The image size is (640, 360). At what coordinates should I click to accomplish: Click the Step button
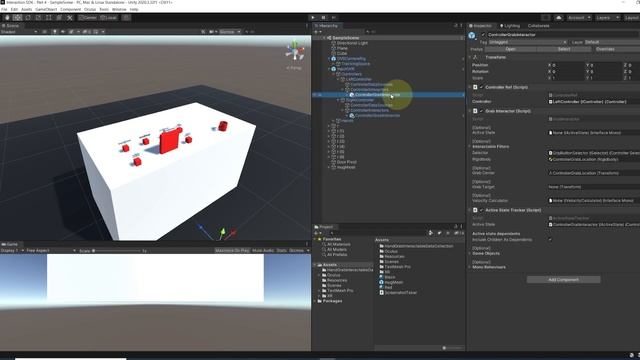coord(334,18)
